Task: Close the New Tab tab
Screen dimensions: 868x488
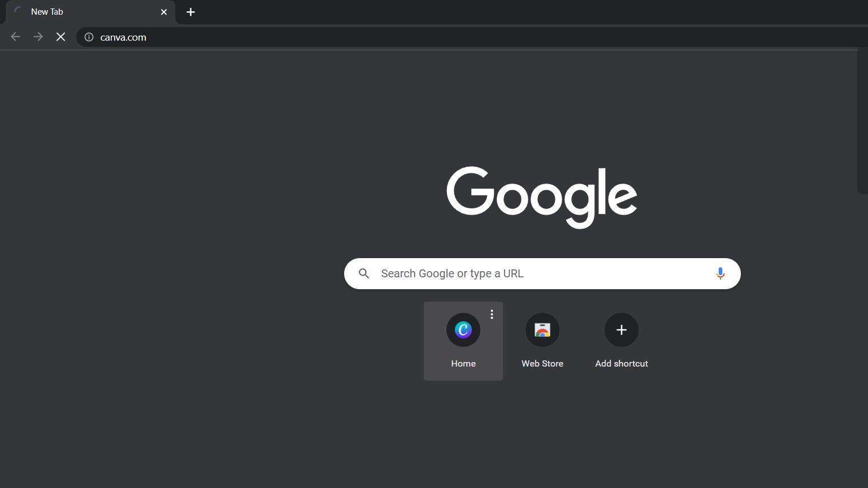Action: pos(164,12)
